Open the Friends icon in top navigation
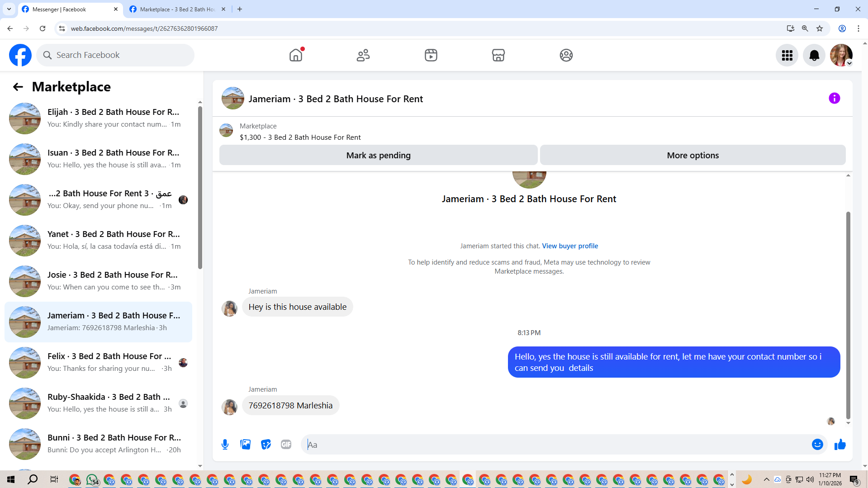Image resolution: width=868 pixels, height=488 pixels. [x=363, y=55]
